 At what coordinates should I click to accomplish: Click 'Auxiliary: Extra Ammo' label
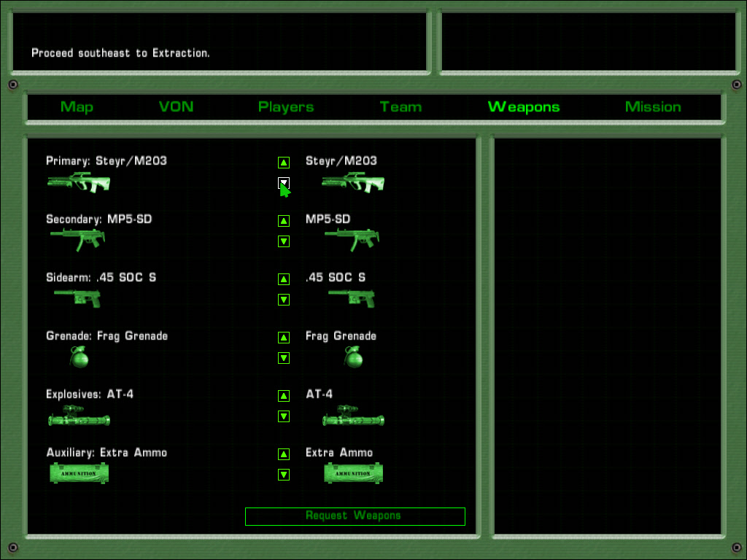(107, 452)
